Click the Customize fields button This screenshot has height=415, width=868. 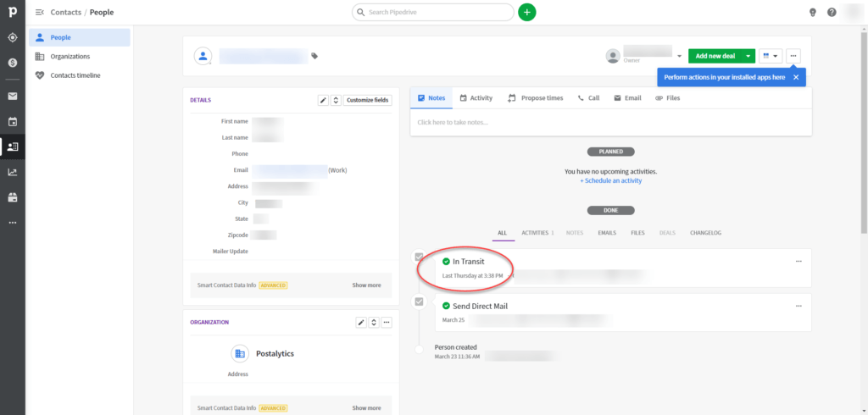[368, 100]
